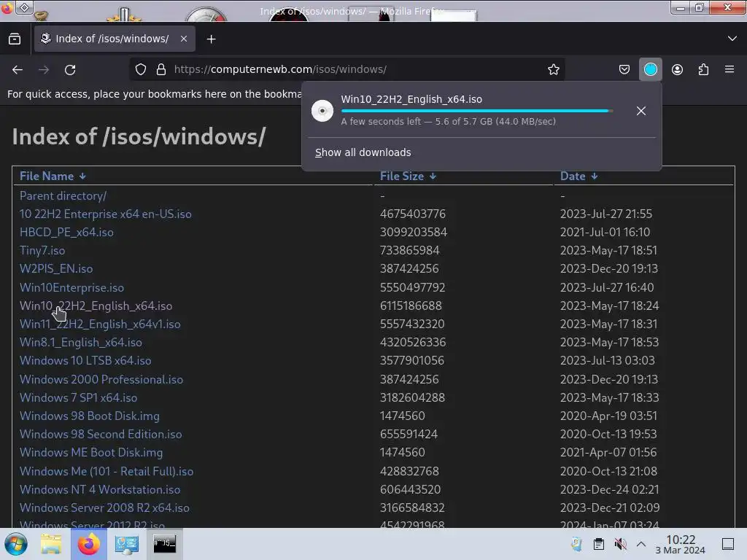Close the Index of /isos/windows/ tab
This screenshot has width=747, height=560.
184,39
